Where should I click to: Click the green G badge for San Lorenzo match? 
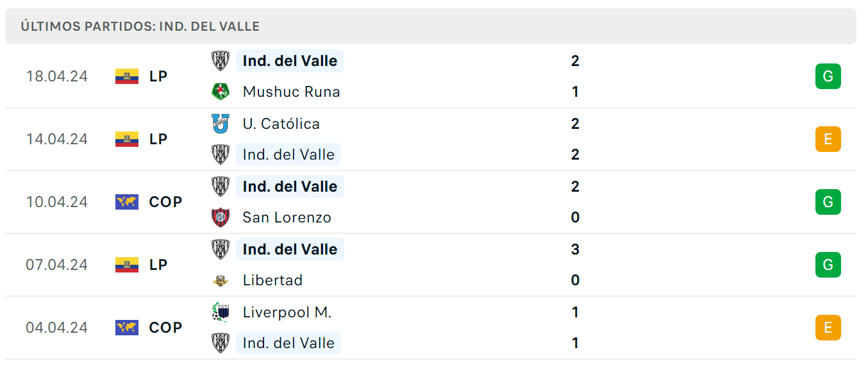(828, 202)
